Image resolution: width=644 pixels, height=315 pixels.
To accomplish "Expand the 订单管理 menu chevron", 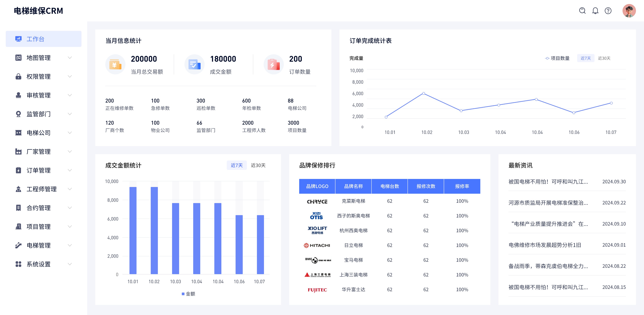I will pyautogui.click(x=70, y=170).
